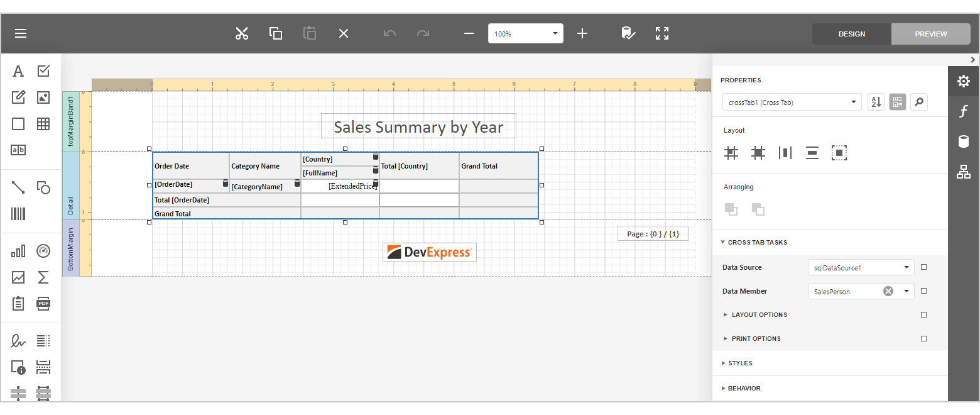The width and height of the screenshot is (980, 415).
Task: Open the Data Source dropdown
Action: tap(906, 267)
